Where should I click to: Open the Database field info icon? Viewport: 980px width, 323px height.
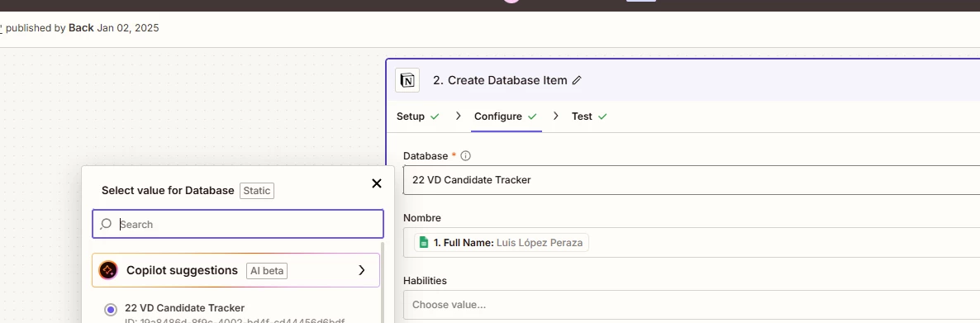[465, 155]
